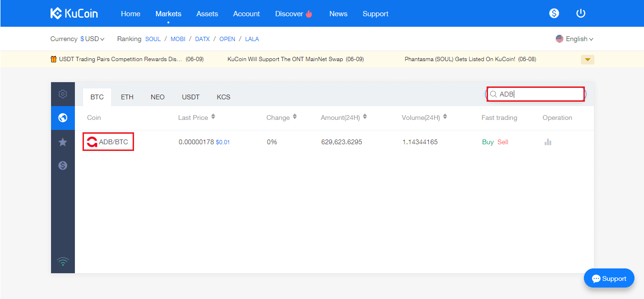The image size is (644, 299).
Task: Click Sell for ADB/BTC
Action: tap(503, 142)
